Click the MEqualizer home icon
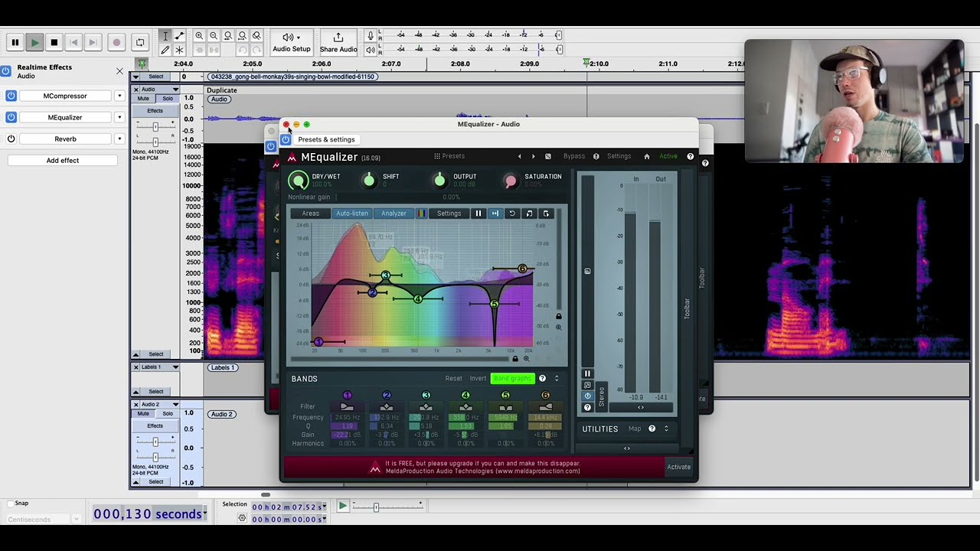Image resolution: width=980 pixels, height=551 pixels. point(647,156)
